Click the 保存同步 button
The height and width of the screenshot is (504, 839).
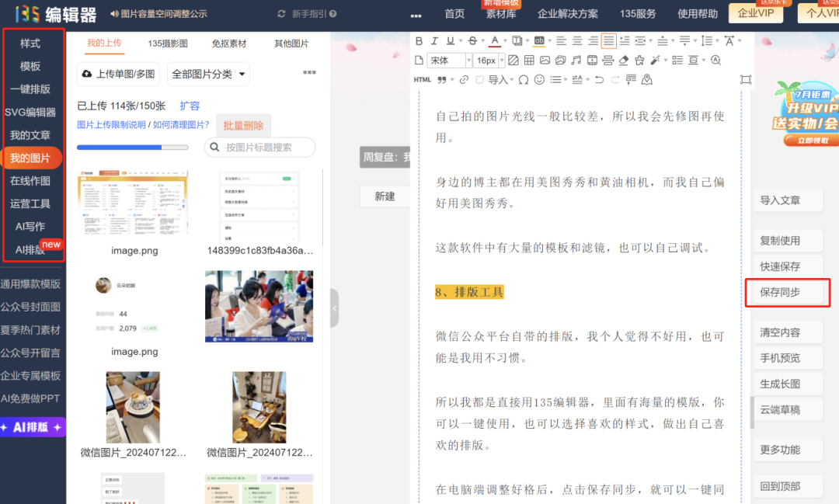[x=780, y=292]
